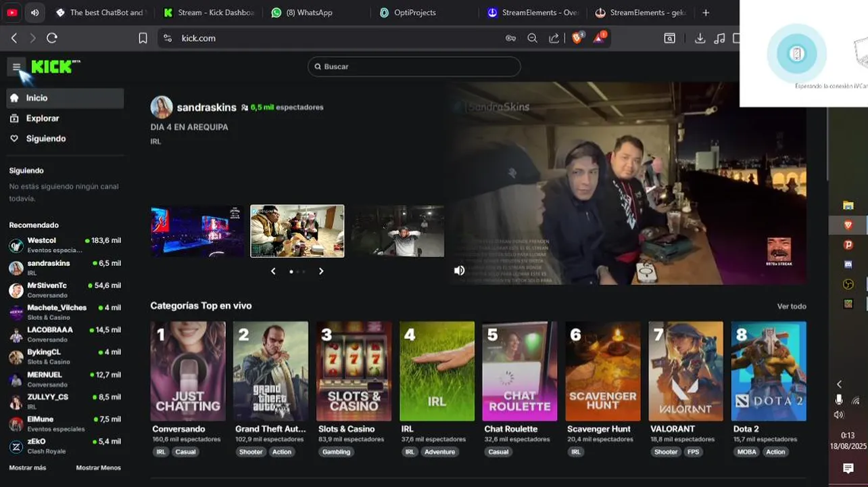Open MrStivenTc recommended channel

pos(65,289)
